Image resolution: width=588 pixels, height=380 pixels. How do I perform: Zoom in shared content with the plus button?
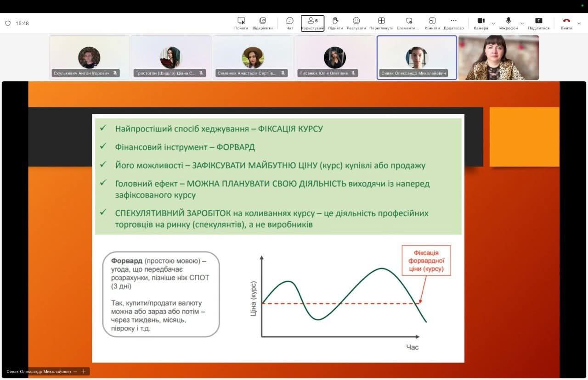(84, 371)
